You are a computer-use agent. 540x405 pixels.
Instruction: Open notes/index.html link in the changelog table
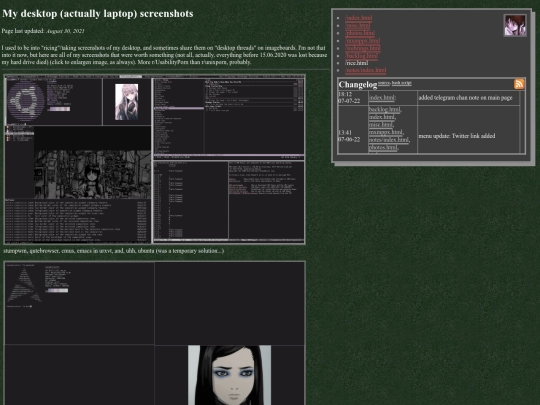tap(389, 140)
